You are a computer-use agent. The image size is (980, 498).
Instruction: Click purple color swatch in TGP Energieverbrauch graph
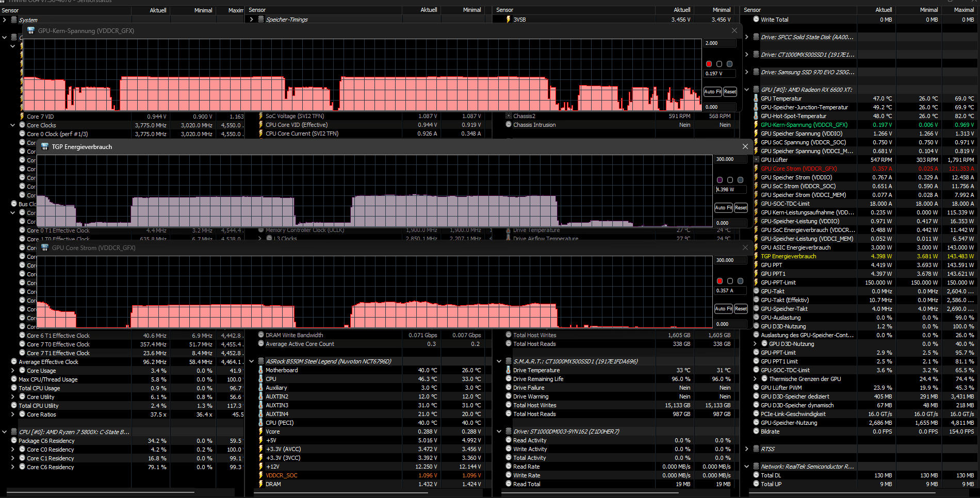coord(720,180)
